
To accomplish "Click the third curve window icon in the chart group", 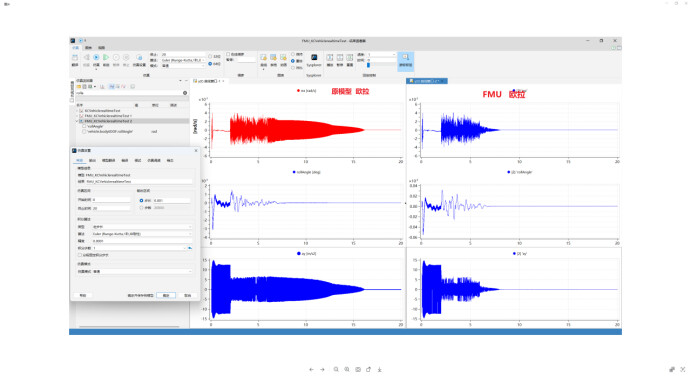I will (283, 58).
